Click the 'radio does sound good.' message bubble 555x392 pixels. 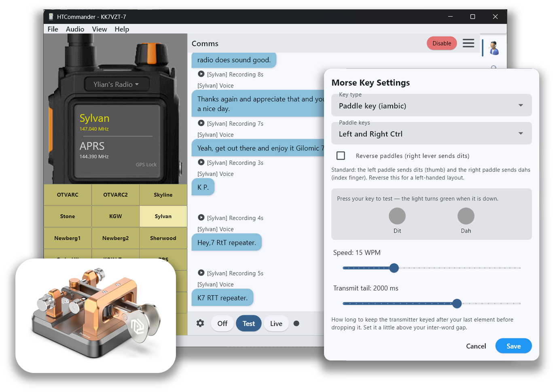click(234, 60)
